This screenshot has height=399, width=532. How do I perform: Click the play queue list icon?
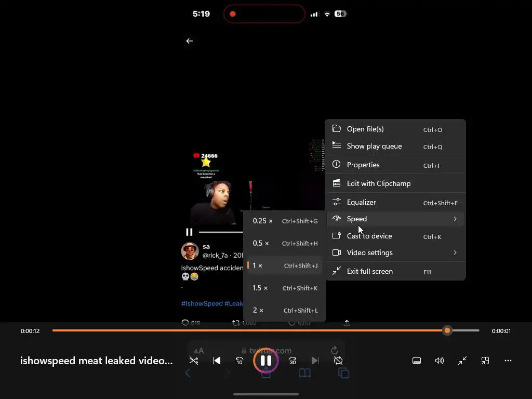click(336, 145)
